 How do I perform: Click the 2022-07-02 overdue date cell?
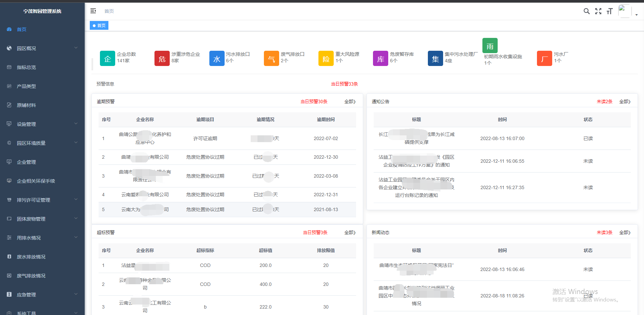point(326,138)
